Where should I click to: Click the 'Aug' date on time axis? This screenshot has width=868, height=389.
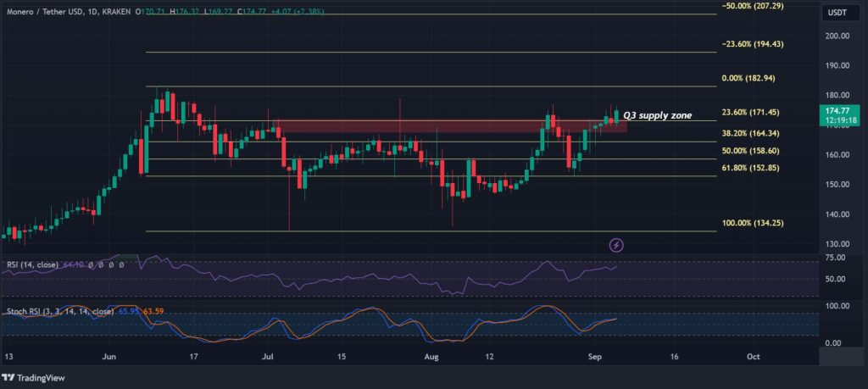[433, 357]
